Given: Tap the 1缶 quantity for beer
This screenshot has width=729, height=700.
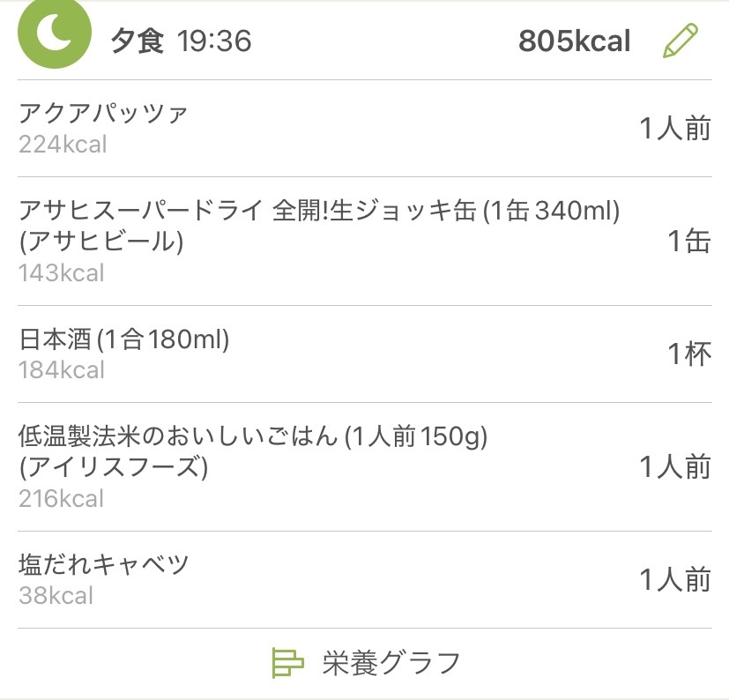Looking at the screenshot, I should pyautogui.click(x=688, y=241).
